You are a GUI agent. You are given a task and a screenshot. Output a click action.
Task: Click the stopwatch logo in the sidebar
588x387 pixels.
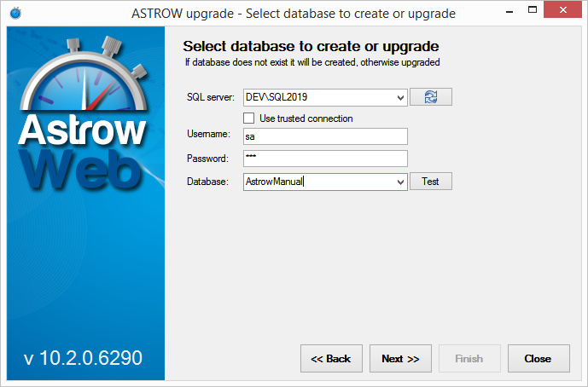pyautogui.click(x=81, y=81)
